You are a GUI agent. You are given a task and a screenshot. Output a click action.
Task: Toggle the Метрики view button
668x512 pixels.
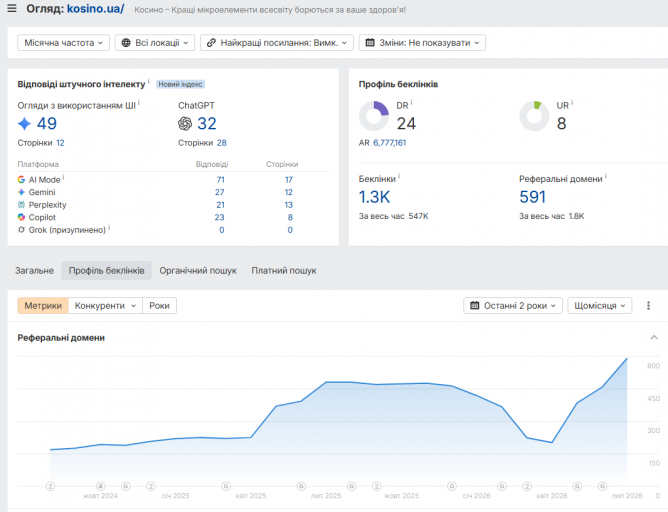43,305
